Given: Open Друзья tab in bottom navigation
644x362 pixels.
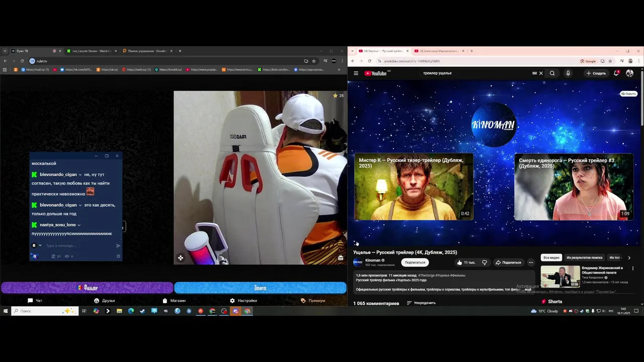Looking at the screenshot, I should click(x=105, y=301).
